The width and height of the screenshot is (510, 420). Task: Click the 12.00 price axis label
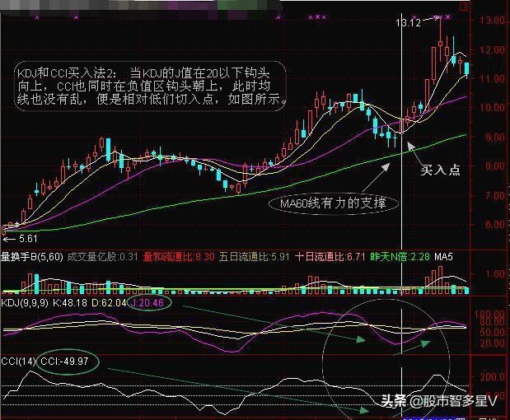[x=492, y=50]
